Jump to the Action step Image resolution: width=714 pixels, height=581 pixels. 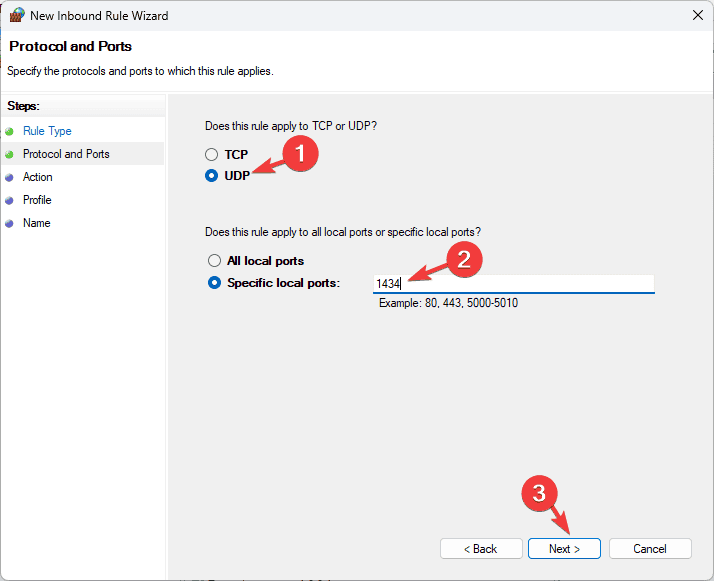[x=38, y=177]
